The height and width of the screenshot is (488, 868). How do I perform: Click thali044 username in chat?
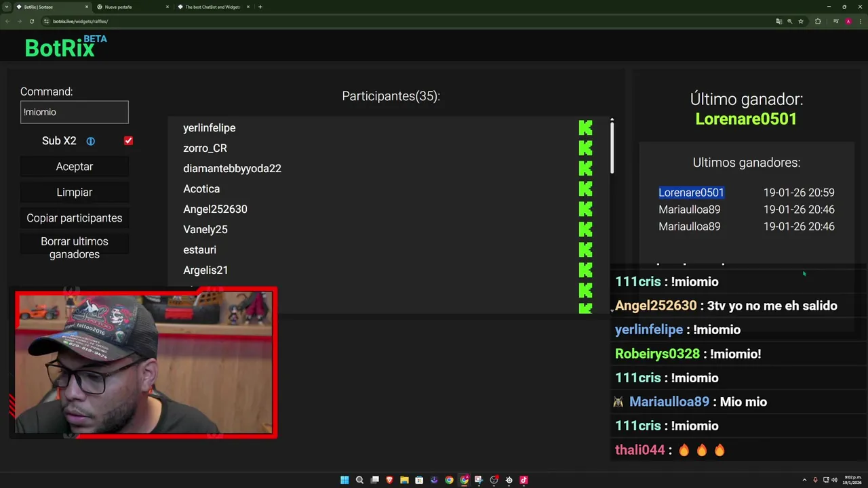(x=639, y=450)
